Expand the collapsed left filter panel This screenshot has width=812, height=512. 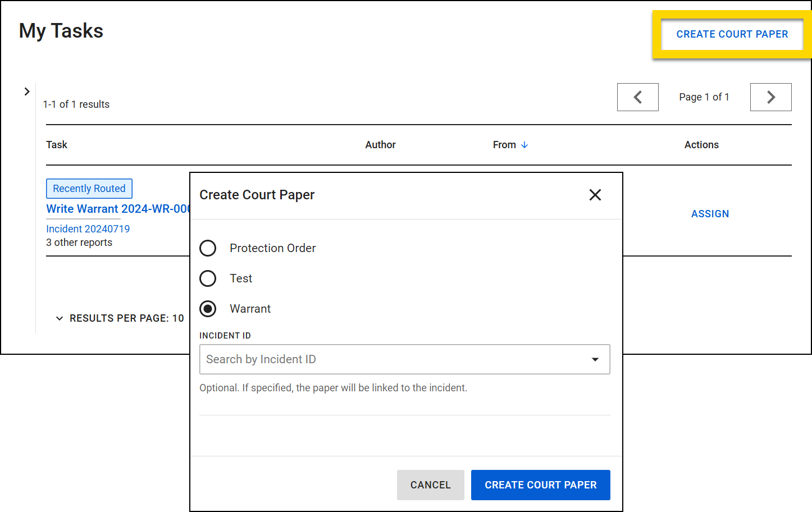pos(27,91)
